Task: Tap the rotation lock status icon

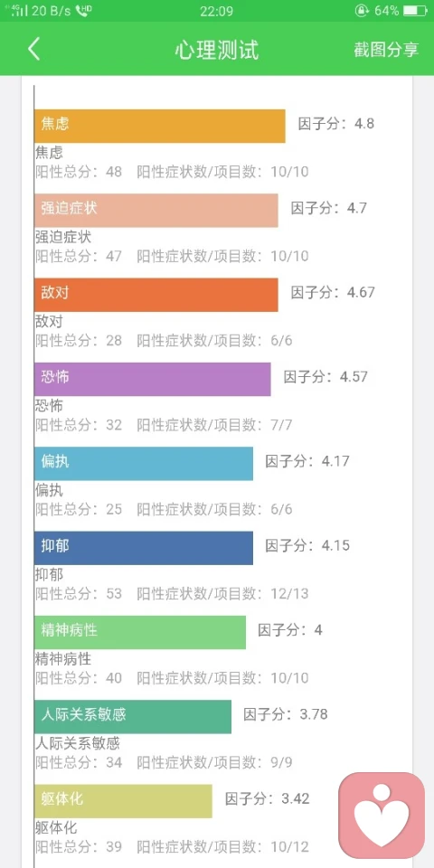Action: (362, 11)
